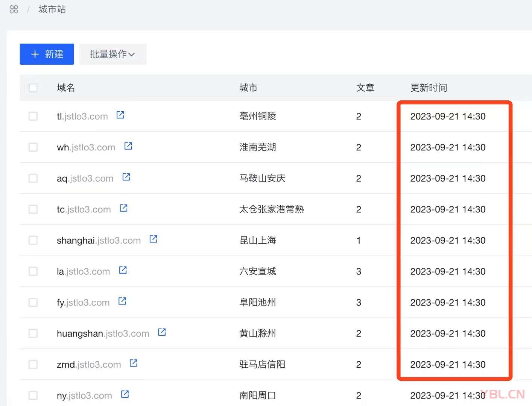
Task: Open external link icon for wh.jstlo3.com
Action: 128,146
